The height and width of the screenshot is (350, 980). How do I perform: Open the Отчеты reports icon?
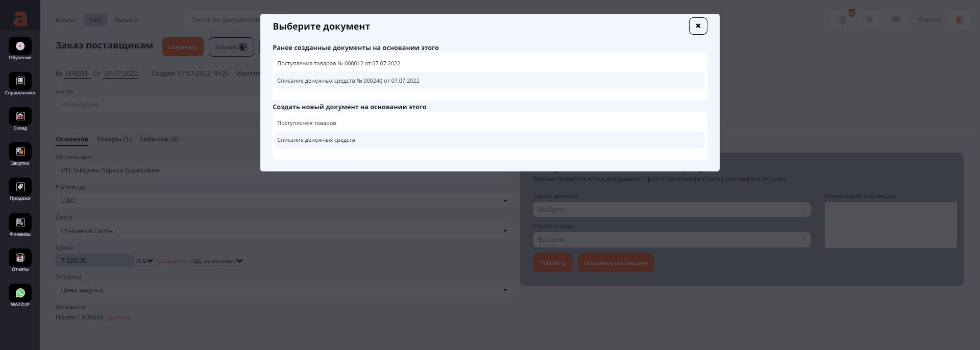20,258
